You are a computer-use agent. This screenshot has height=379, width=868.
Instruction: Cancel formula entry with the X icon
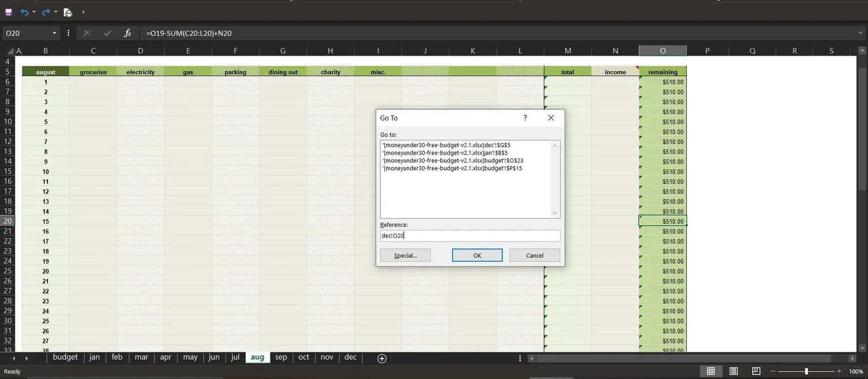[87, 33]
